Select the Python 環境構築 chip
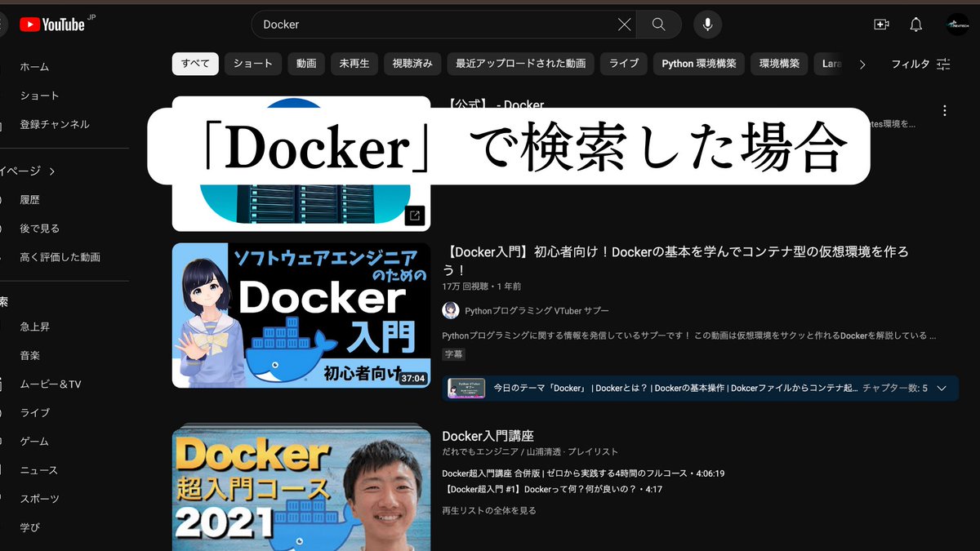 coord(699,64)
